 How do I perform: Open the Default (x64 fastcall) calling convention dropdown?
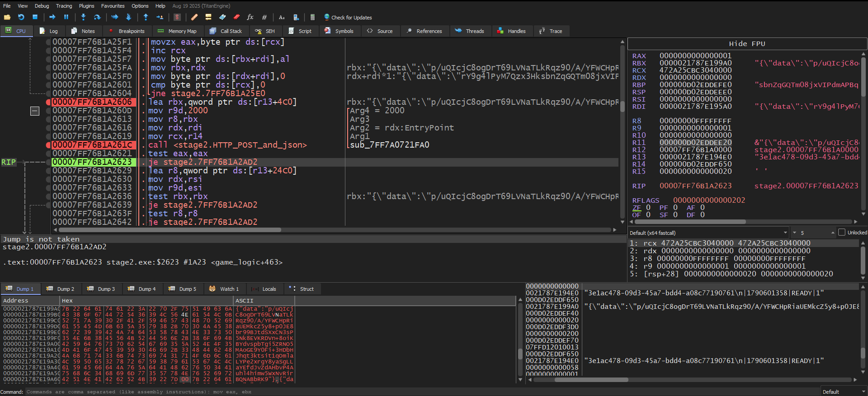[708, 233]
